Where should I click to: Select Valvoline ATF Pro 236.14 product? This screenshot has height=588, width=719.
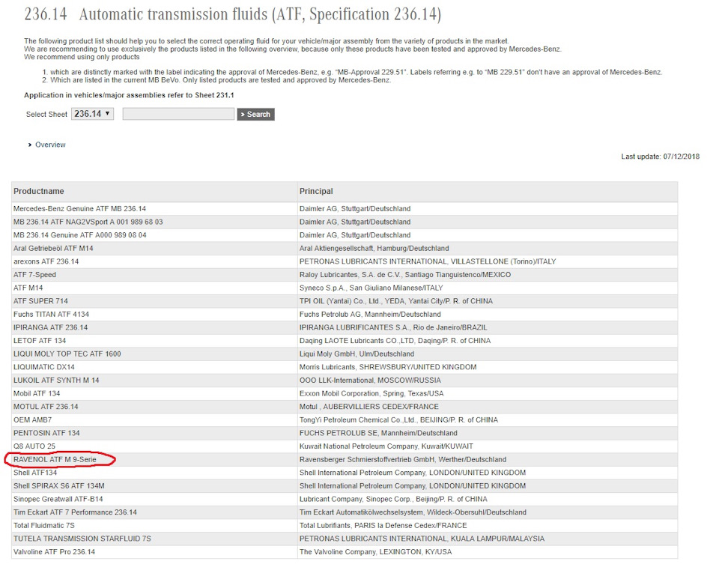coord(54,552)
